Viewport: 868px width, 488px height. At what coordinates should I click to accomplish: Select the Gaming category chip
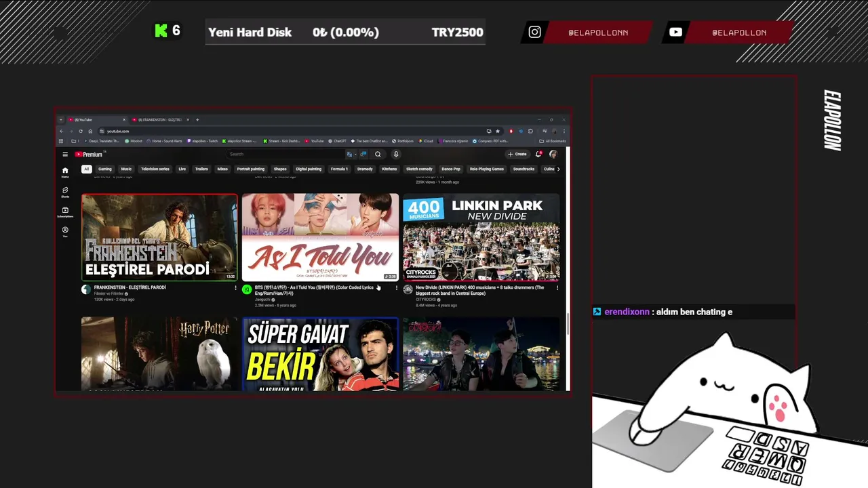105,169
